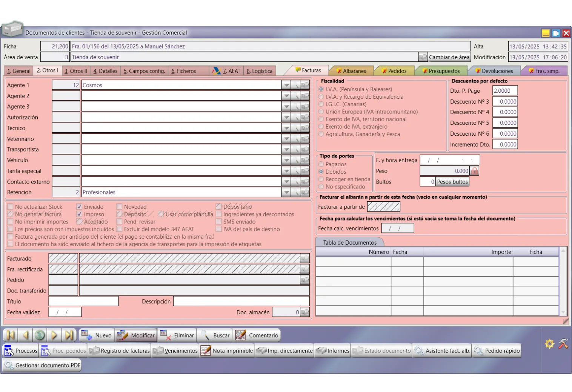
Task: Open the Retencion dropdown list
Action: tap(286, 192)
